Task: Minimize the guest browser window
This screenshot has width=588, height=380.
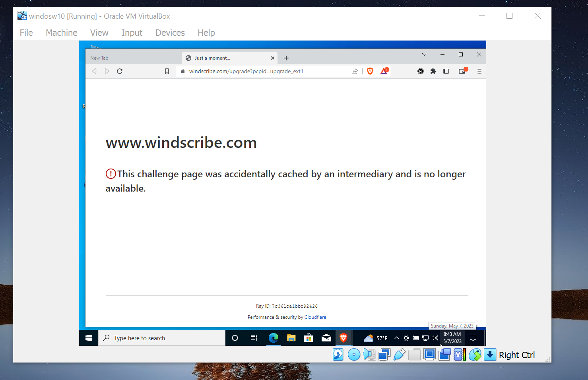Action: click(x=442, y=54)
